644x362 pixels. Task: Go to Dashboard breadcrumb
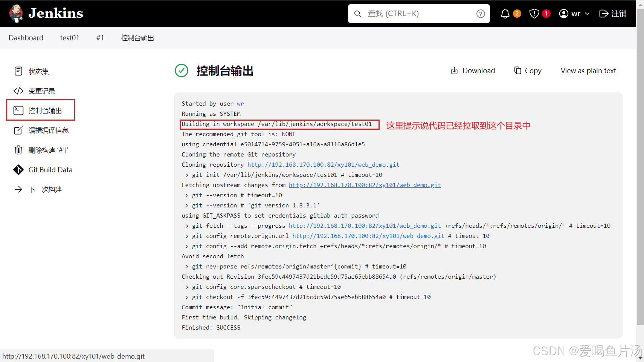26,38
